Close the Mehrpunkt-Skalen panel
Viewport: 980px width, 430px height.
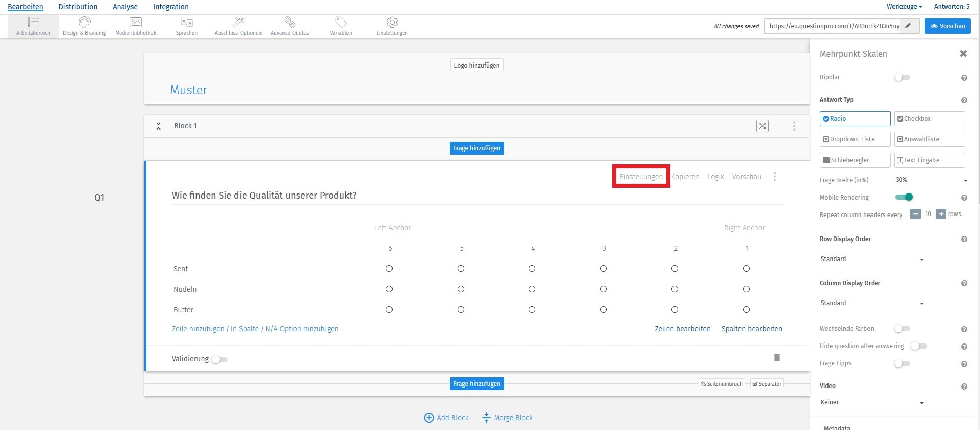(963, 54)
